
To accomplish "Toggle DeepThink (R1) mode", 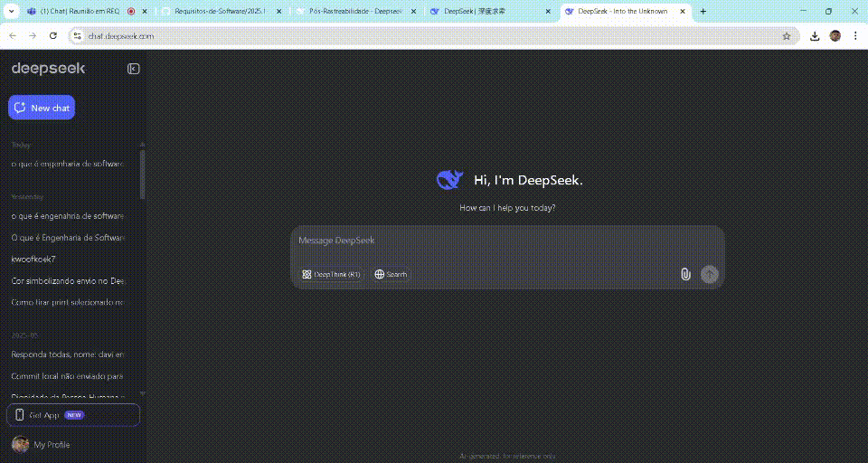I will (331, 274).
